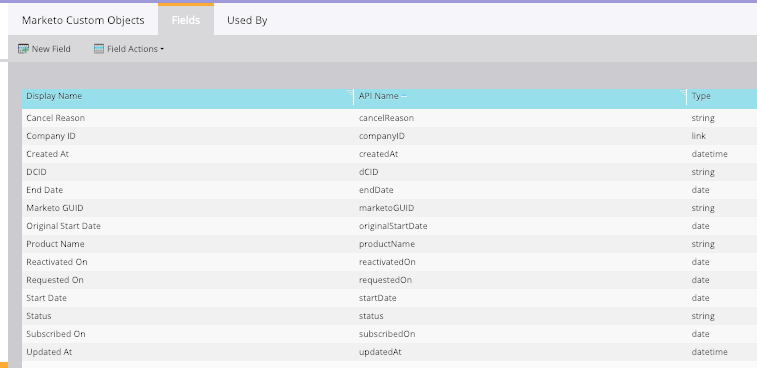757x368 pixels.
Task: Open the API Name column menu arrow
Action: click(x=683, y=92)
